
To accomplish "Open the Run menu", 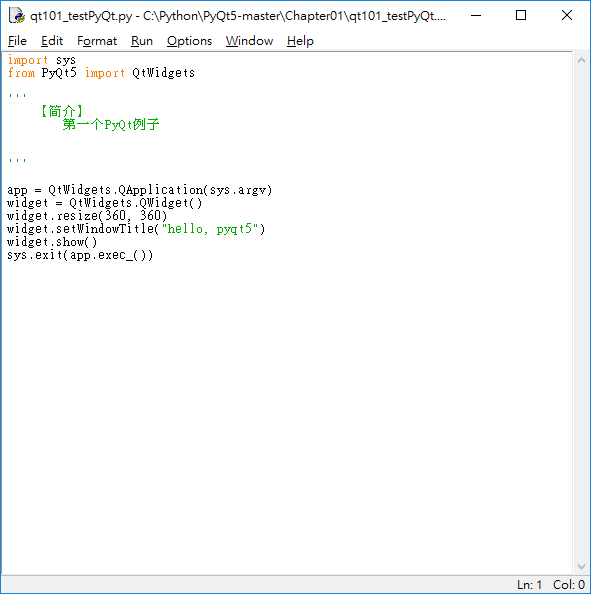I will (142, 41).
